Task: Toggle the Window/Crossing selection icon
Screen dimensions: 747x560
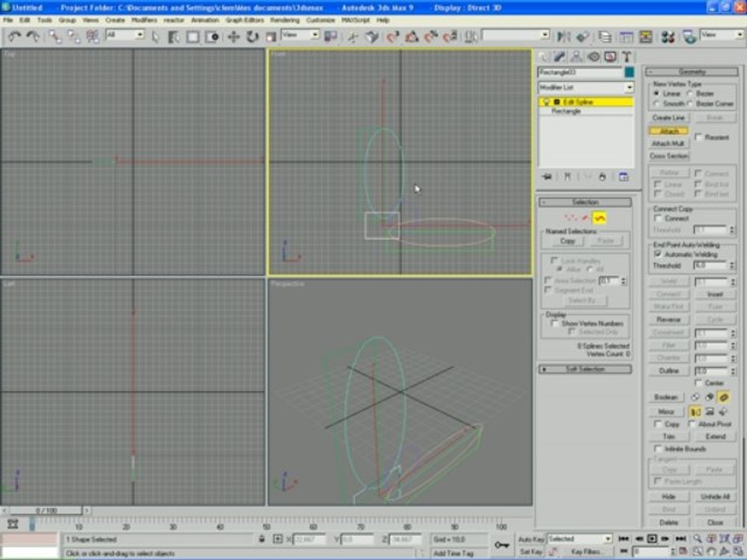Action: [x=212, y=37]
